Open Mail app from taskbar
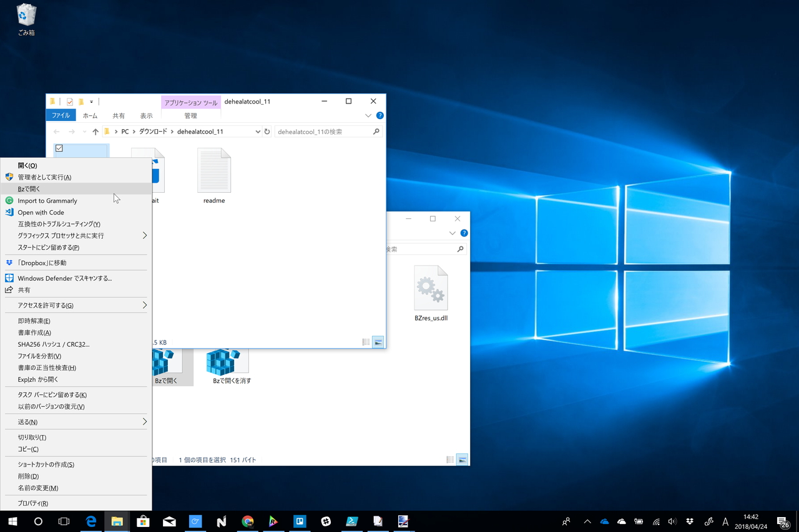Viewport: 799px width, 532px height. (x=169, y=521)
